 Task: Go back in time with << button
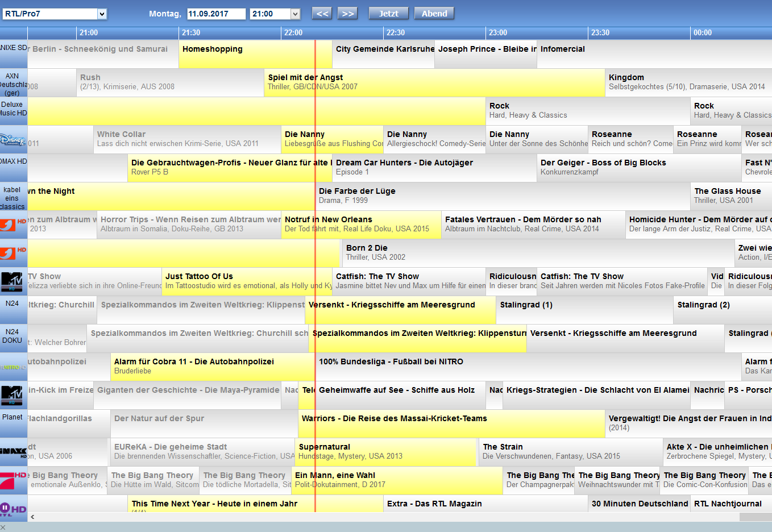(x=322, y=14)
